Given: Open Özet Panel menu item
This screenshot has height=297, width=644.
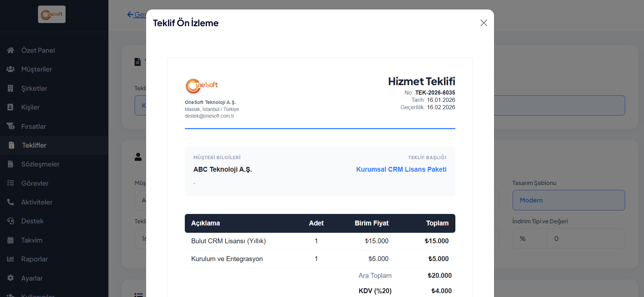Looking at the screenshot, I should (x=54, y=50).
